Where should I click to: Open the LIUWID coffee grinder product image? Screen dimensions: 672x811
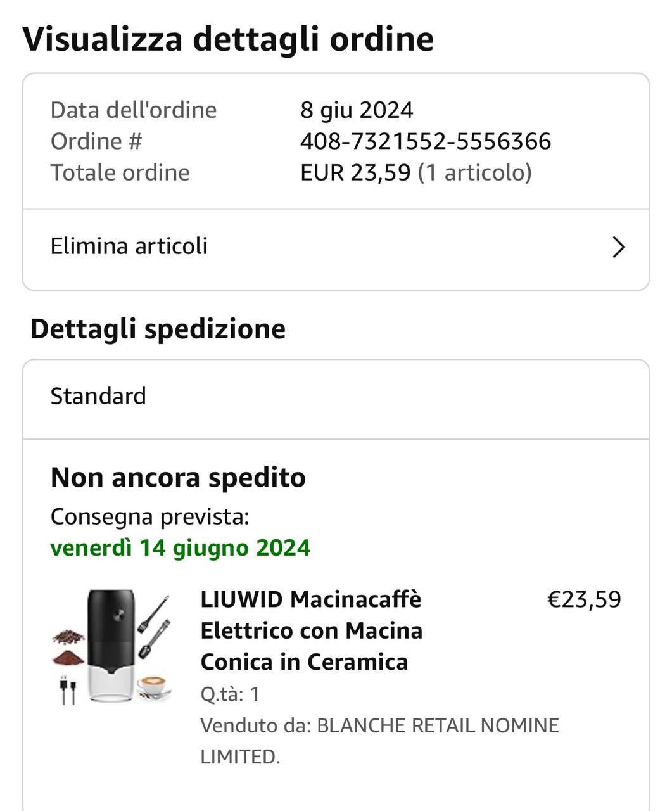click(x=112, y=646)
